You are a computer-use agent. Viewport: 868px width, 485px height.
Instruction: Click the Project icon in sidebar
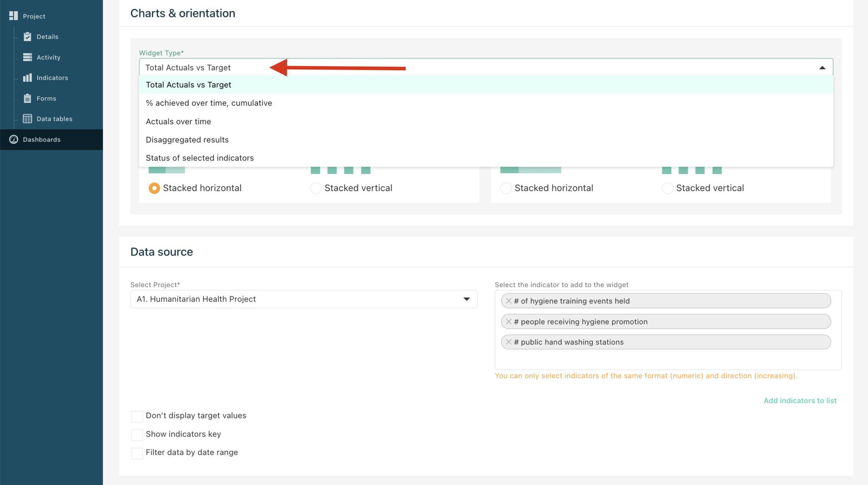(14, 16)
